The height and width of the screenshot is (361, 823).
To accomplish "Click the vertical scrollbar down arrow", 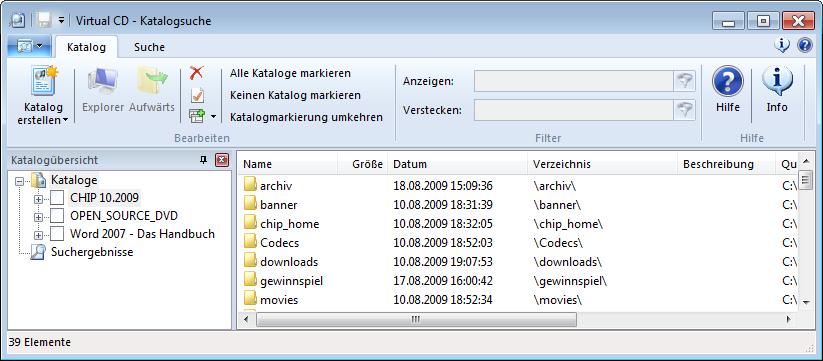I will pos(807,302).
